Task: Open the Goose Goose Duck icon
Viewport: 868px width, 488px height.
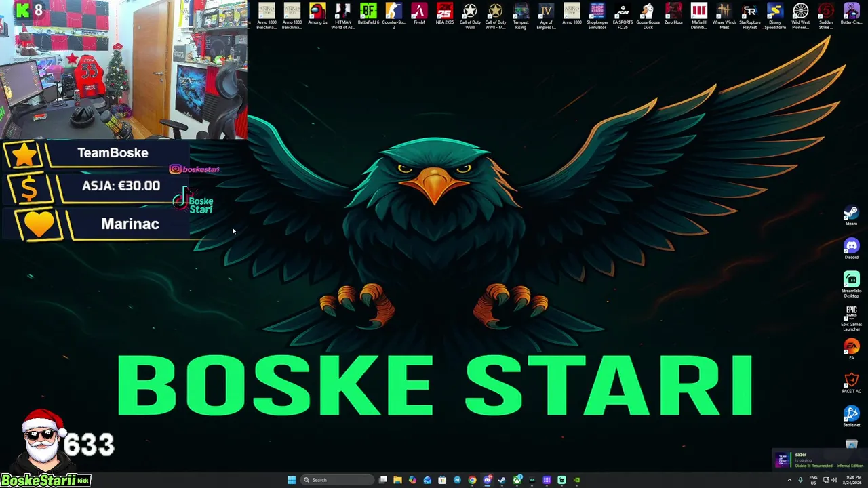Action: tap(648, 16)
